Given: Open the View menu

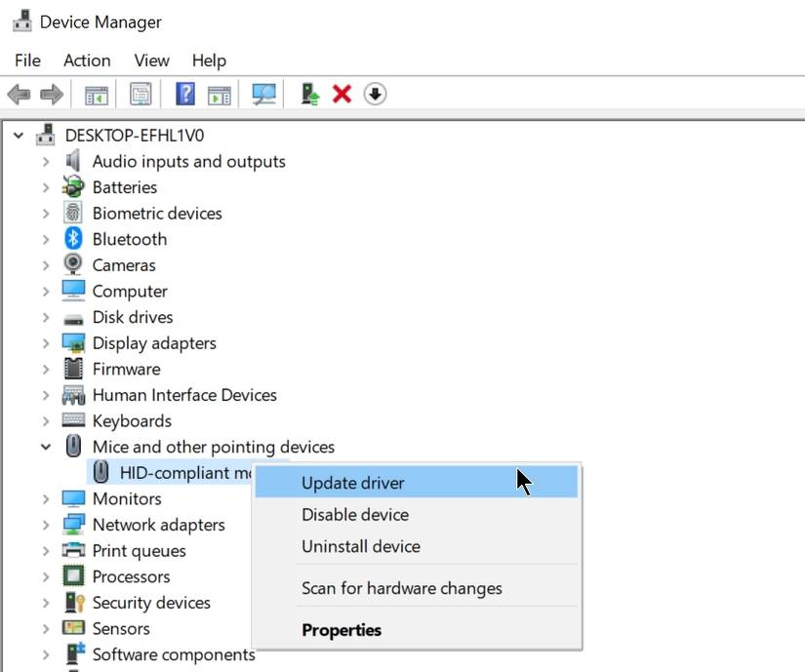Looking at the screenshot, I should 151,60.
